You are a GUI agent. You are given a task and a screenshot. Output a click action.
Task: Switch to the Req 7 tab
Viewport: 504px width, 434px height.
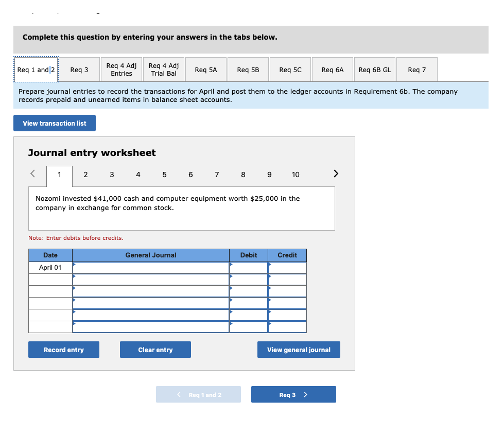[417, 70]
